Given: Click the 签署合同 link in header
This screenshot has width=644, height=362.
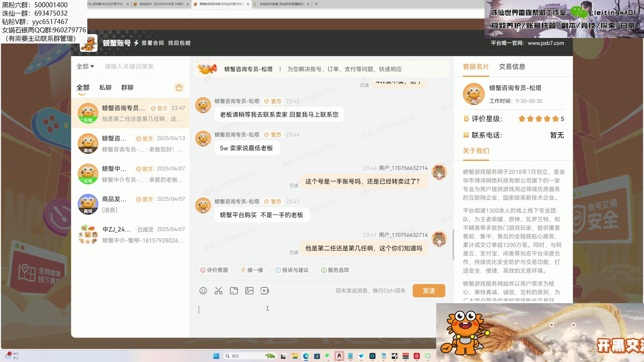Looking at the screenshot, I should tap(152, 43).
